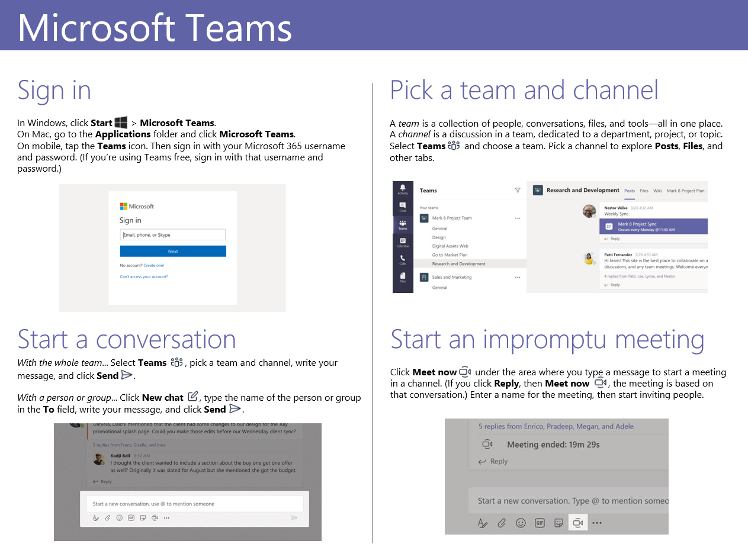The image size is (748, 560).
Task: Click Can't access your account? link
Action: pos(144,276)
